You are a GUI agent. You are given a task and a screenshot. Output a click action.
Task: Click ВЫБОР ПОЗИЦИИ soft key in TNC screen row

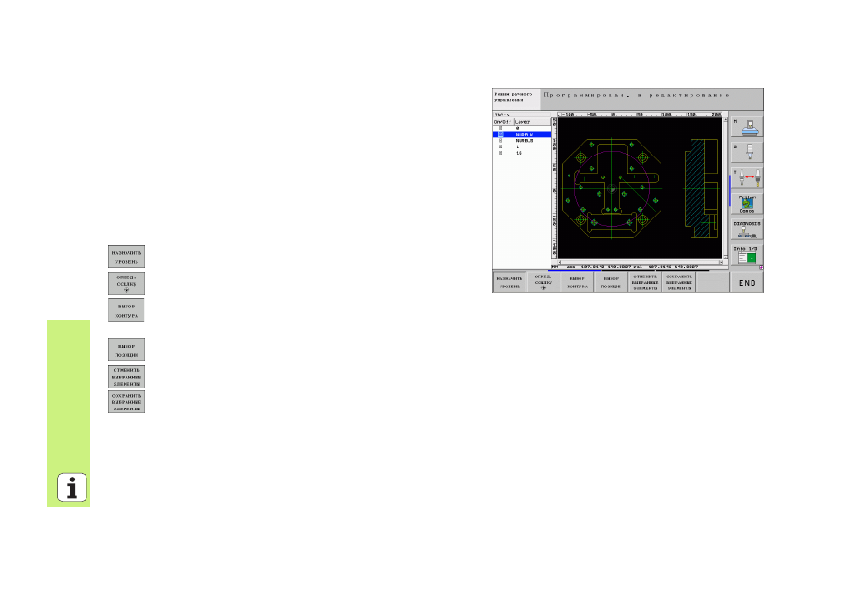click(x=611, y=282)
